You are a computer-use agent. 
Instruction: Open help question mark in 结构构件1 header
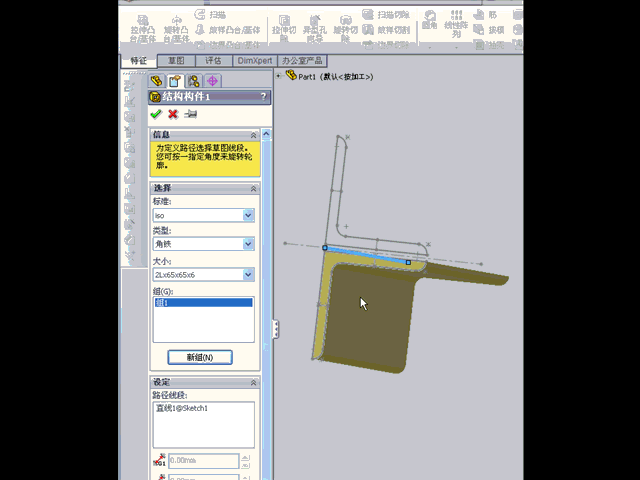tap(263, 97)
